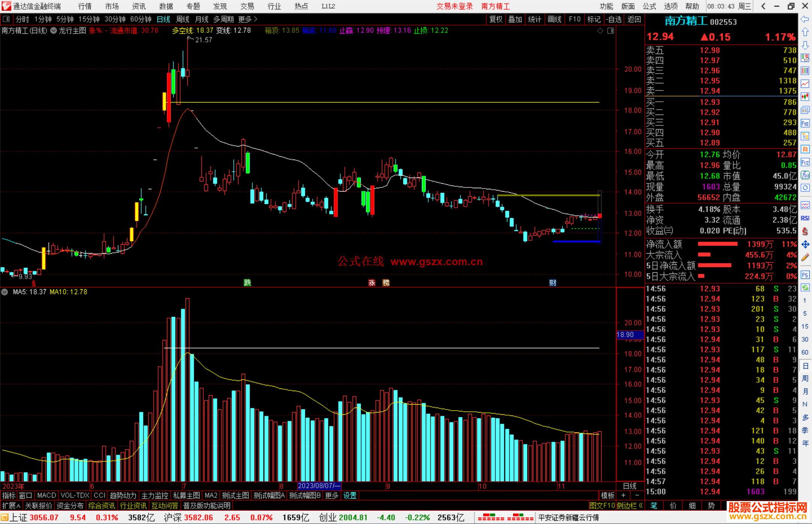Select the pencil drawing tool icon
The width and height of the screenshot is (812, 524).
805,257
